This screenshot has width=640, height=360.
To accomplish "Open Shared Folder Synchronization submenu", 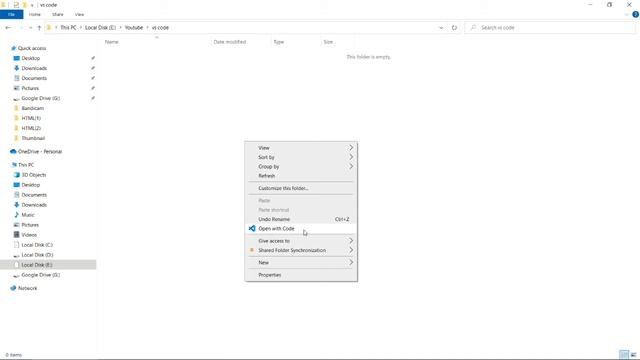I will tap(301, 250).
